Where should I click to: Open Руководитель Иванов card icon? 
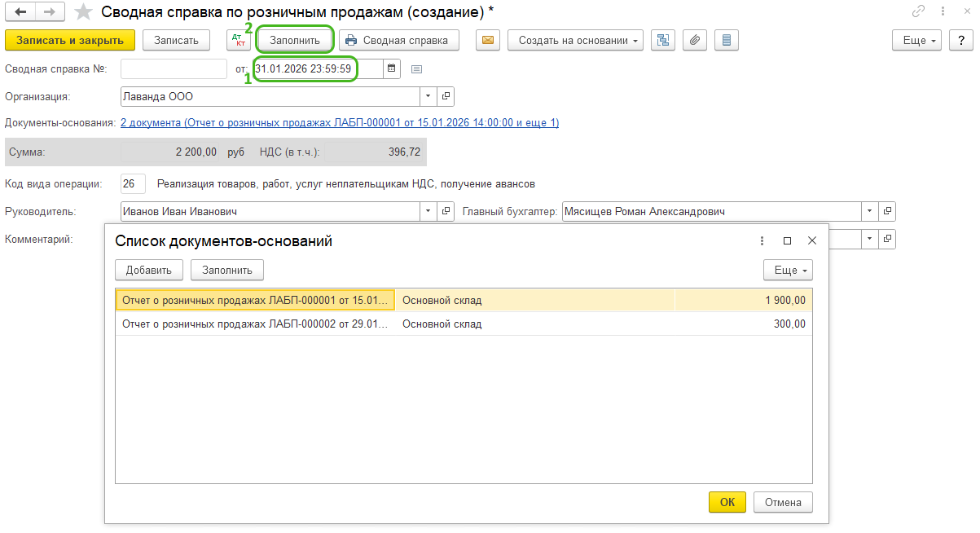click(x=446, y=212)
